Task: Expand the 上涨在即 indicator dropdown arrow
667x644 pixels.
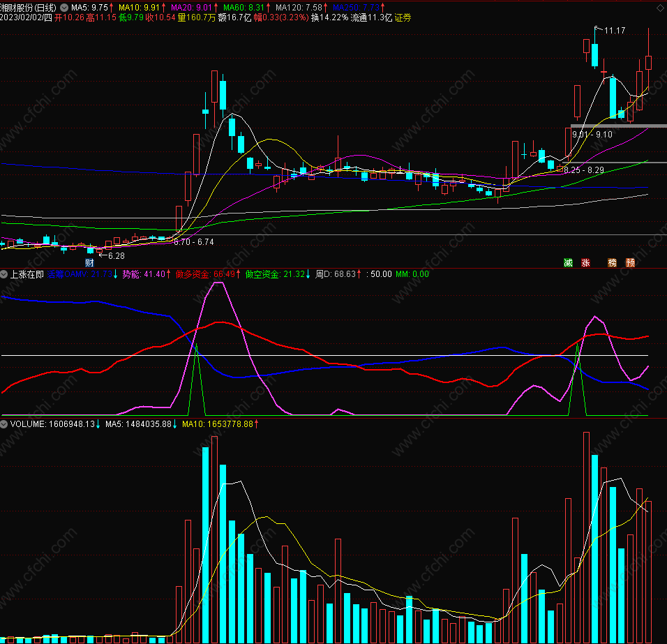Action: pyautogui.click(x=3, y=274)
